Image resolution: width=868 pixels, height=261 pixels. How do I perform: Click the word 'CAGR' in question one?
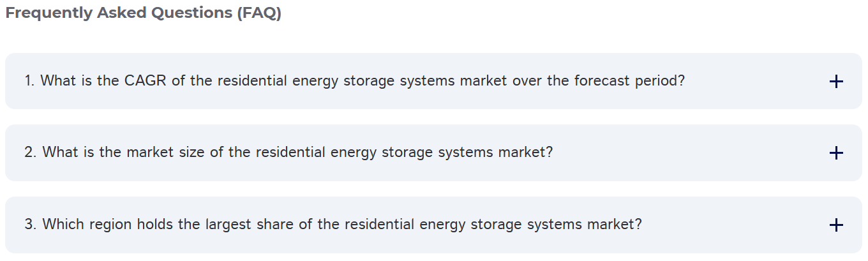click(x=145, y=81)
